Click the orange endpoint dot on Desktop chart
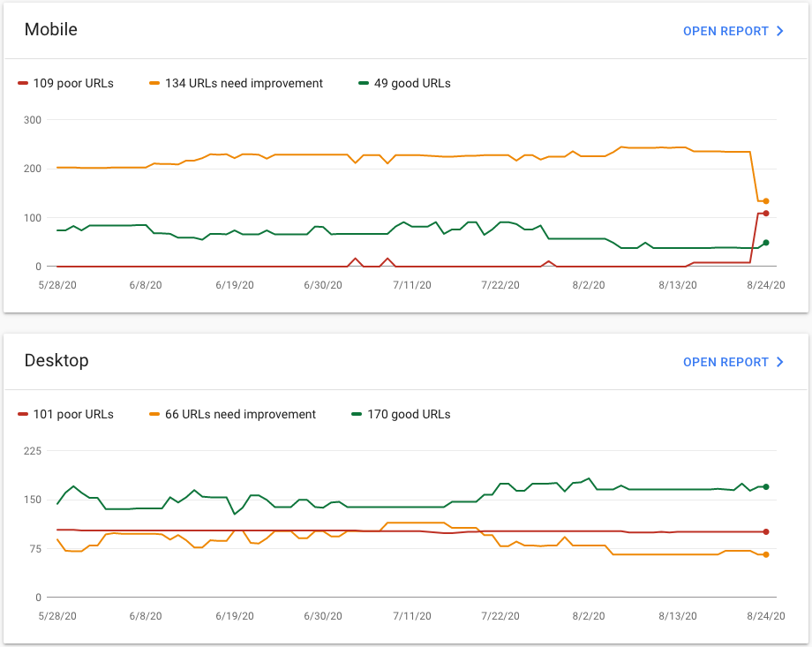 point(766,555)
